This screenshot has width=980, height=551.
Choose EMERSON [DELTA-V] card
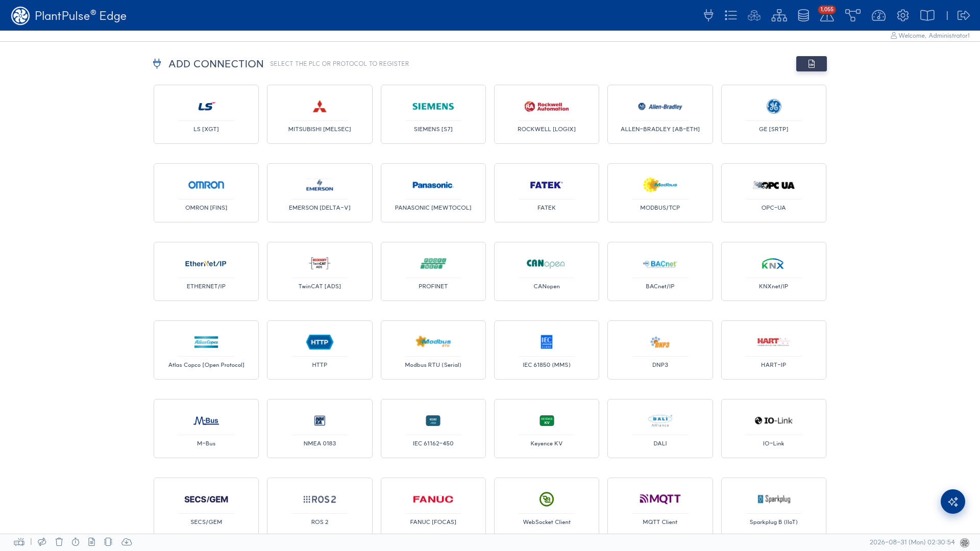click(x=320, y=193)
